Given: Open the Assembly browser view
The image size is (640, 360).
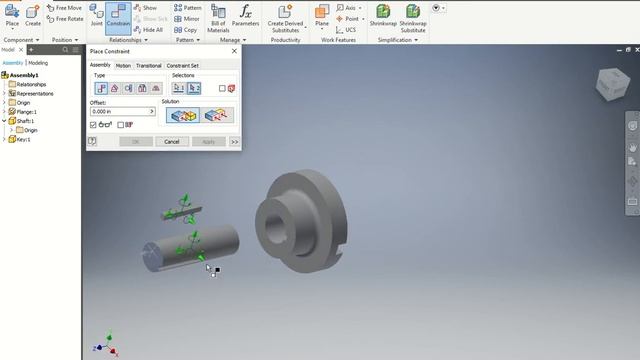Looking at the screenshot, I should 13,63.
